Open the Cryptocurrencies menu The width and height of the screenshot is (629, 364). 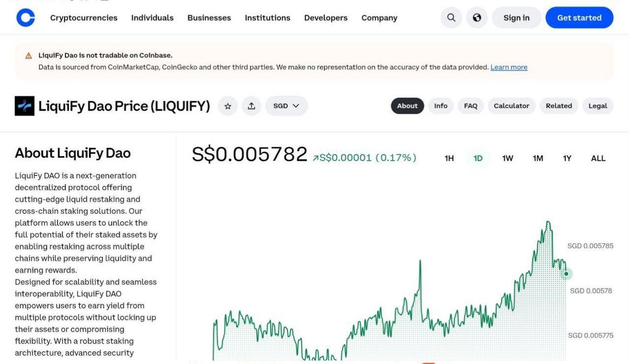point(84,18)
